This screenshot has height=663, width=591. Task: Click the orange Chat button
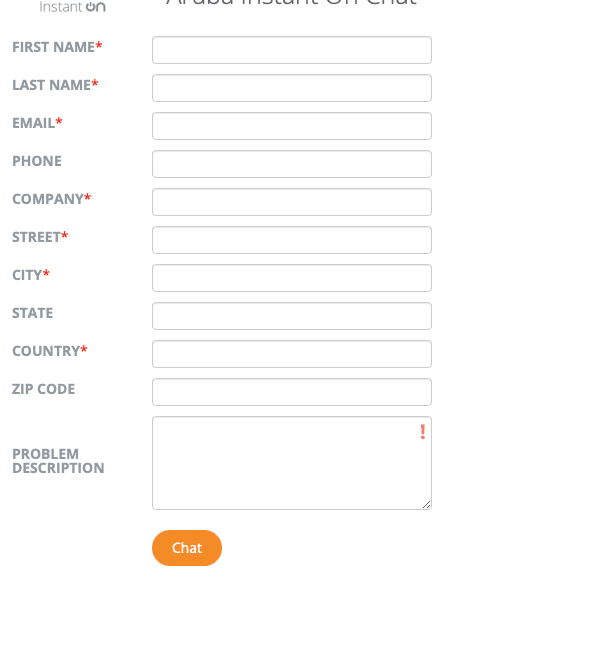pos(187,548)
